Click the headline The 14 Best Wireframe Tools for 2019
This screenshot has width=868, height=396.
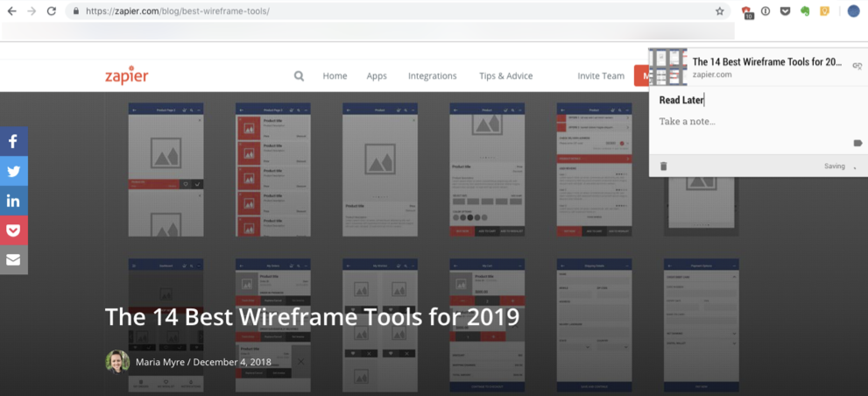[312, 317]
